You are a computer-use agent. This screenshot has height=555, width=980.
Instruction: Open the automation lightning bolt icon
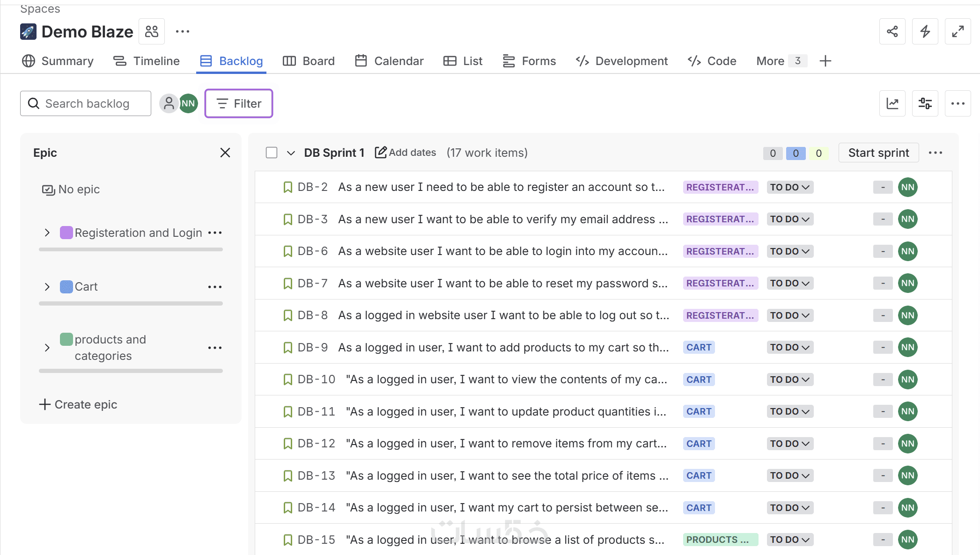925,31
